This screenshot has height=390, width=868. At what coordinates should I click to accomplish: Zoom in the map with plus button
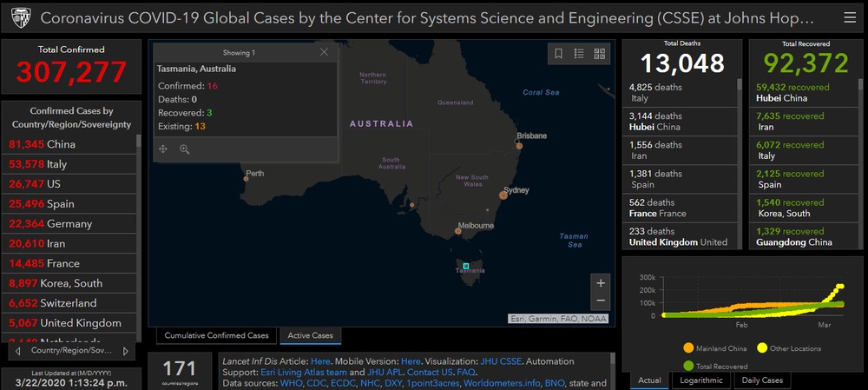tap(599, 283)
